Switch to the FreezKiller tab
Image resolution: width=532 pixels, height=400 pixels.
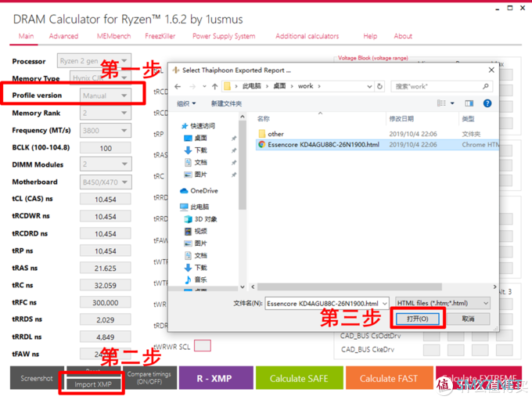coord(160,36)
